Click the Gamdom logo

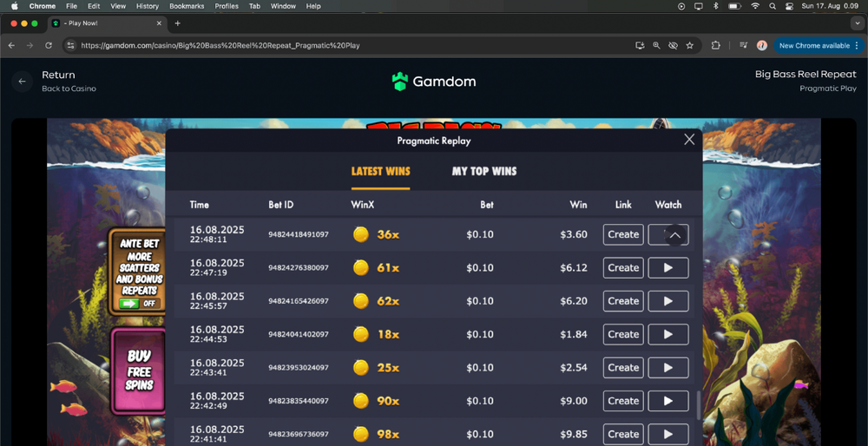point(433,82)
